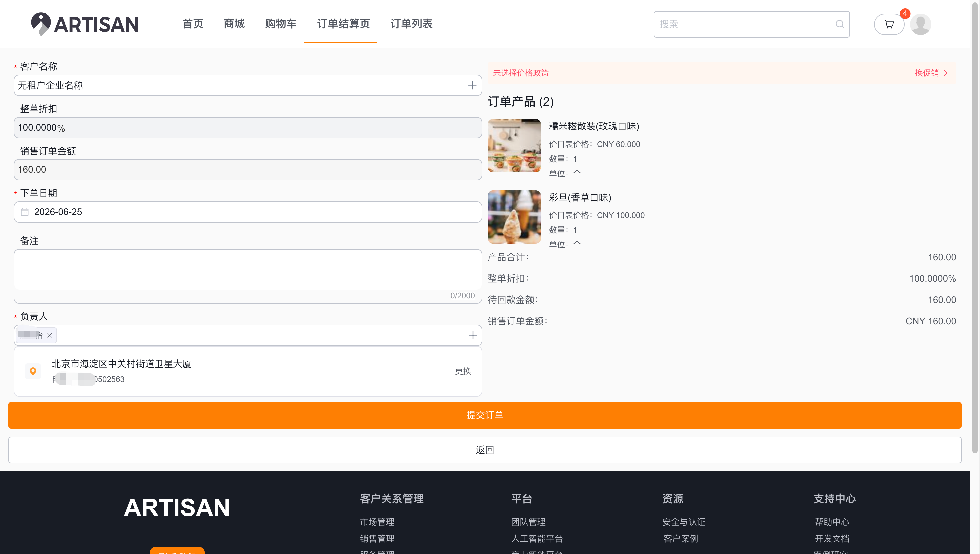The width and height of the screenshot is (980, 554).
Task: Open the shopping cart icon
Action: (x=889, y=24)
